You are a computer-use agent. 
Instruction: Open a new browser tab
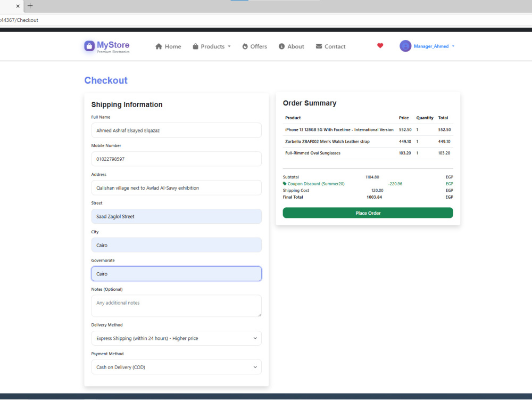pyautogui.click(x=30, y=6)
